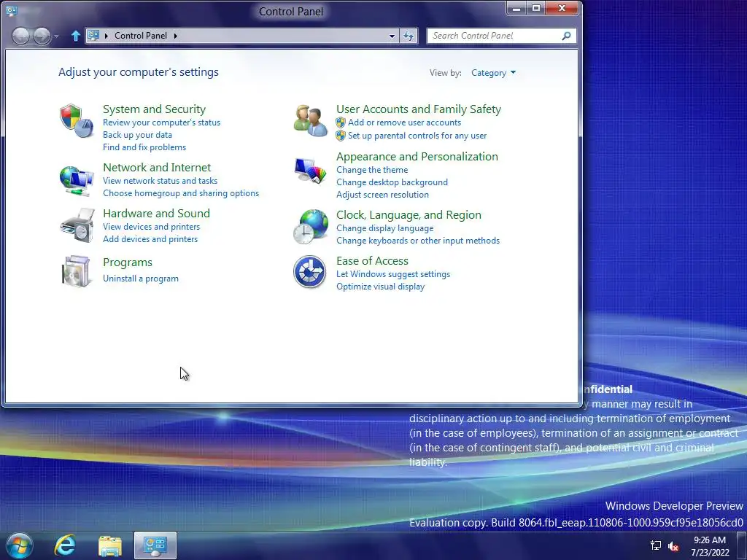The image size is (747, 560).
Task: Open the Network and Internet heading
Action: pyautogui.click(x=157, y=168)
